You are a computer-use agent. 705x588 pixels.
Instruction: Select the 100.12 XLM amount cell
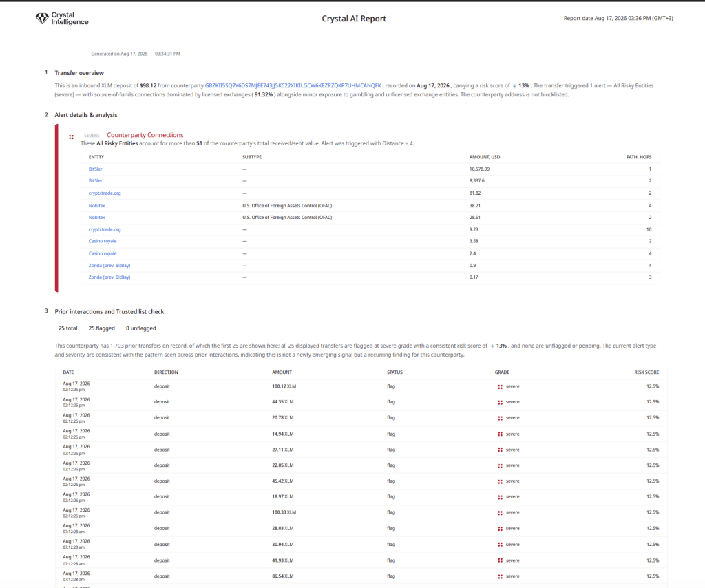pos(284,386)
